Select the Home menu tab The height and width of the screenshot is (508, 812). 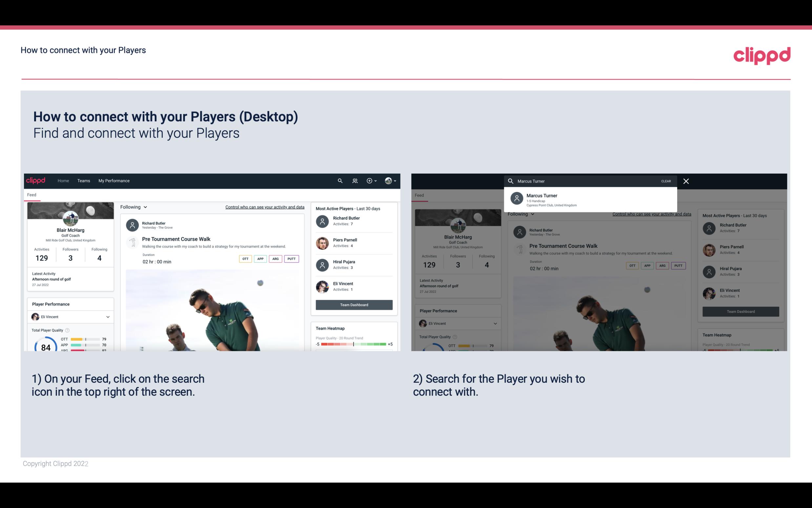coord(63,180)
